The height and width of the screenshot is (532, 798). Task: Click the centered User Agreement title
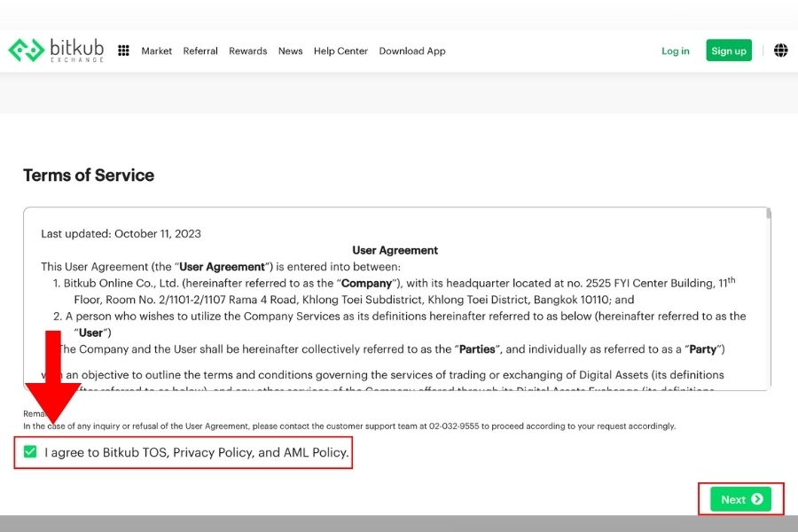point(395,250)
